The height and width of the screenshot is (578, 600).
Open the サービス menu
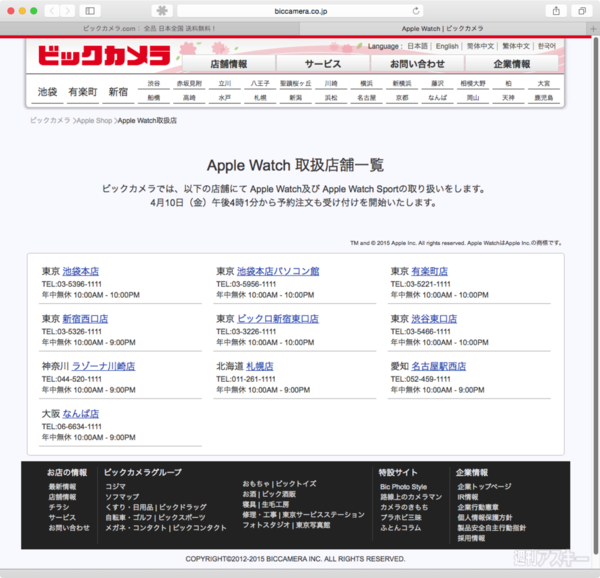click(x=323, y=64)
